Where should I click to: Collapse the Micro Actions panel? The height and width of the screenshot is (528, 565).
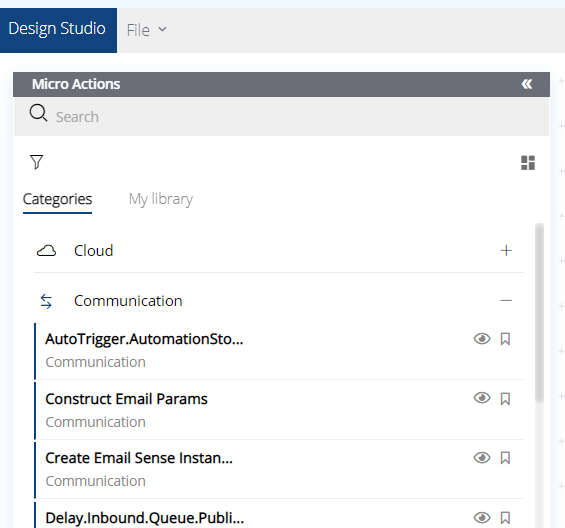tap(527, 84)
